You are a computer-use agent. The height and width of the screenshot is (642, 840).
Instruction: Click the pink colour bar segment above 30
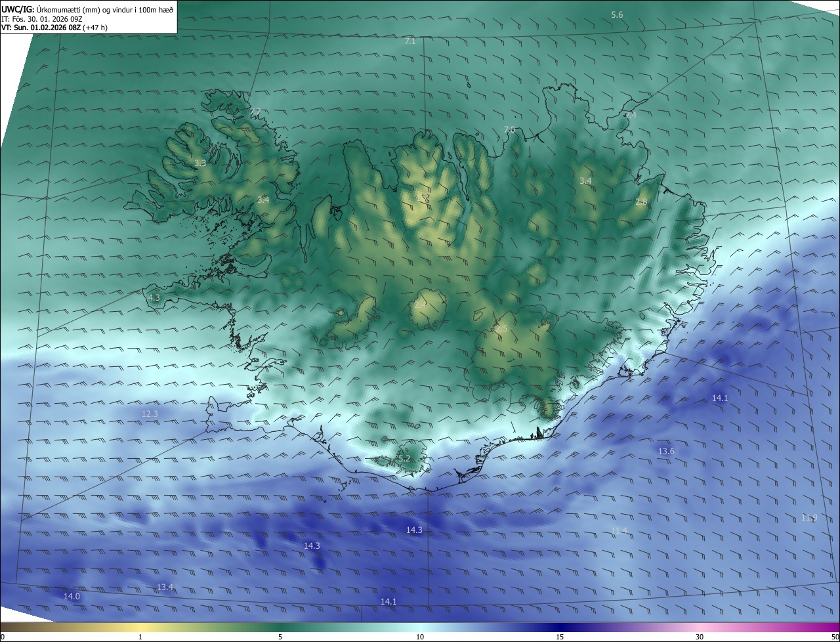click(x=700, y=627)
